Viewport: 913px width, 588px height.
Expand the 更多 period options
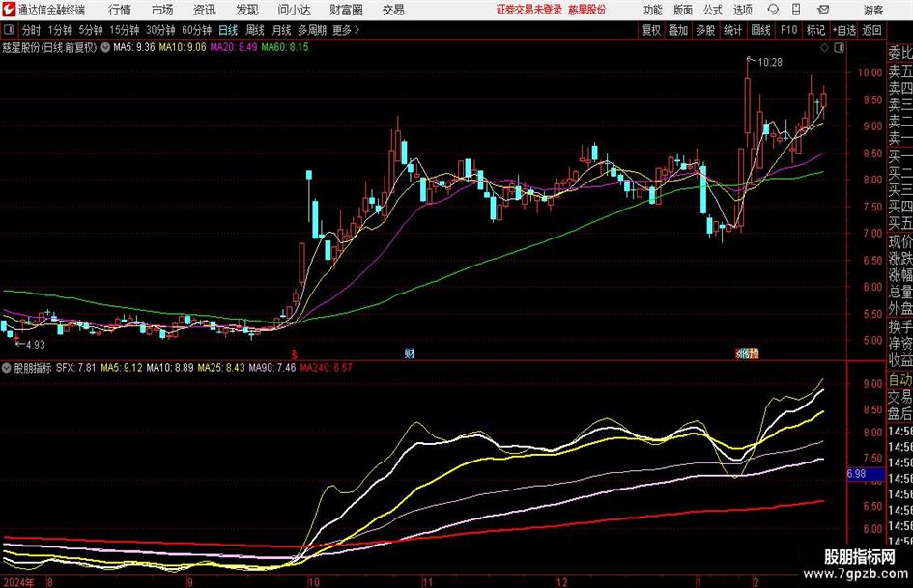346,30
